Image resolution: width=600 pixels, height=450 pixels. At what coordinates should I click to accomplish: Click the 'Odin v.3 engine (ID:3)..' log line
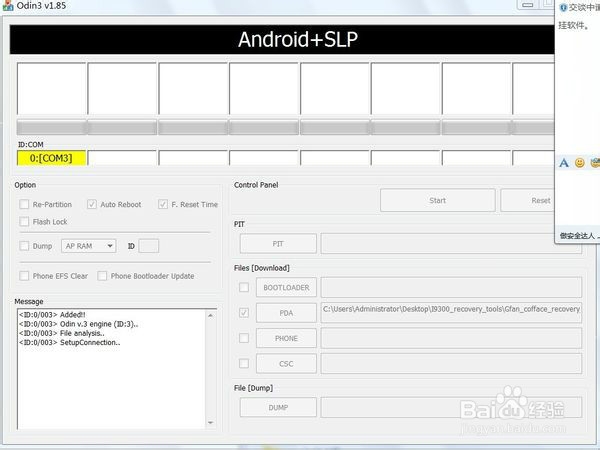tap(79, 324)
